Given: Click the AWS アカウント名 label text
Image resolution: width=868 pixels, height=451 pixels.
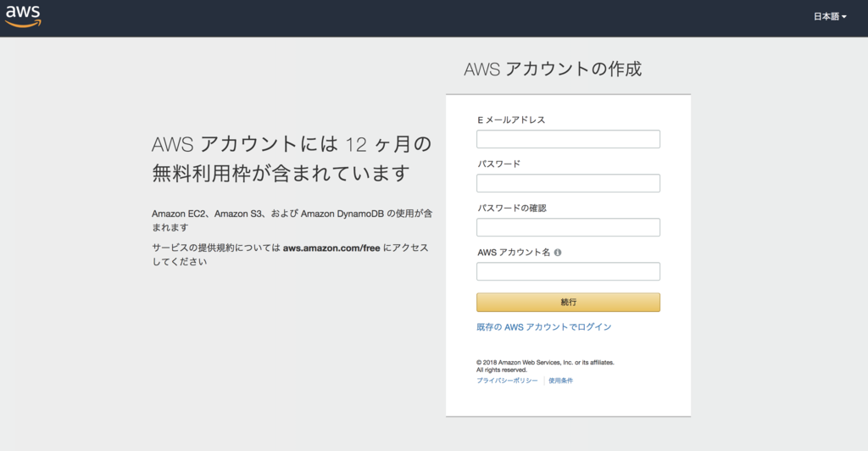Looking at the screenshot, I should click(514, 253).
